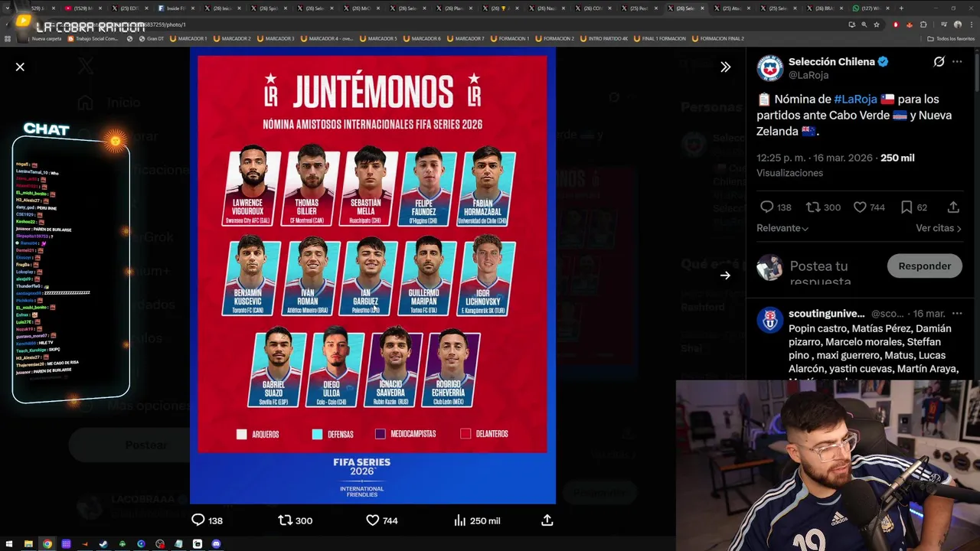
Task: Open the Windows Start button
Action: tap(9, 544)
